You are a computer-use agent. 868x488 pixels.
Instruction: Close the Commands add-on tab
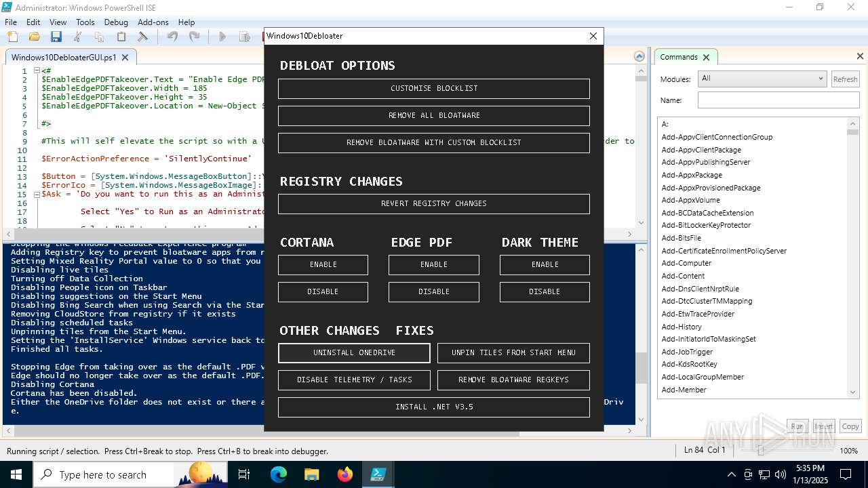coord(706,57)
